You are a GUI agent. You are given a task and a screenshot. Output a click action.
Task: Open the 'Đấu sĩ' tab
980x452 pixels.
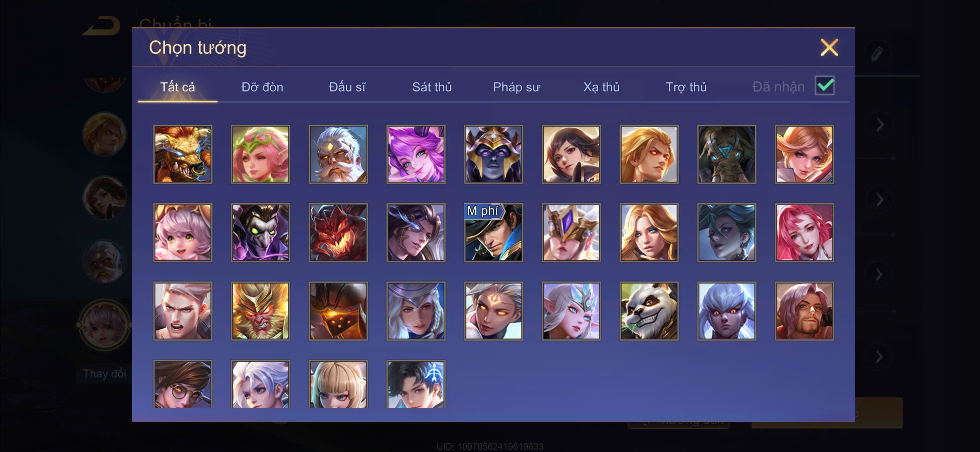(347, 87)
